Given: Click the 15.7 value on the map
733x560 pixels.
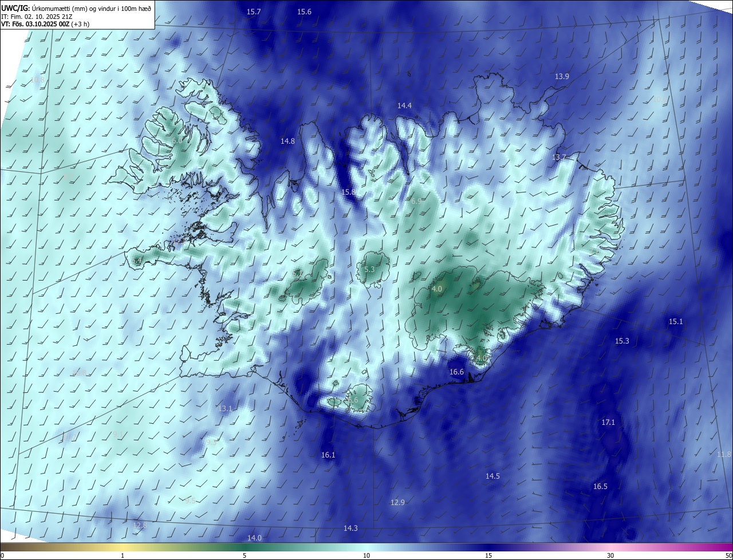Looking at the screenshot, I should pos(254,12).
